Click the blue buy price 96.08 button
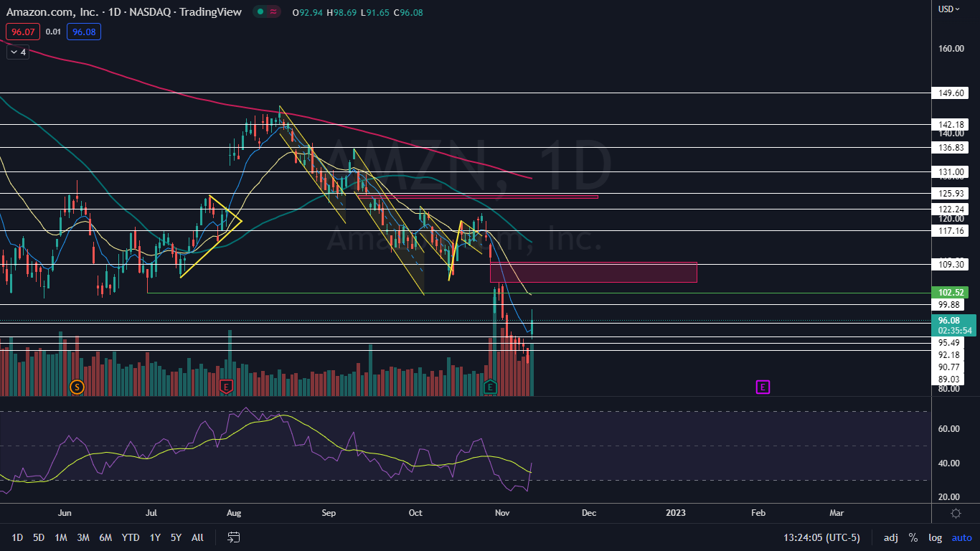 [x=84, y=32]
